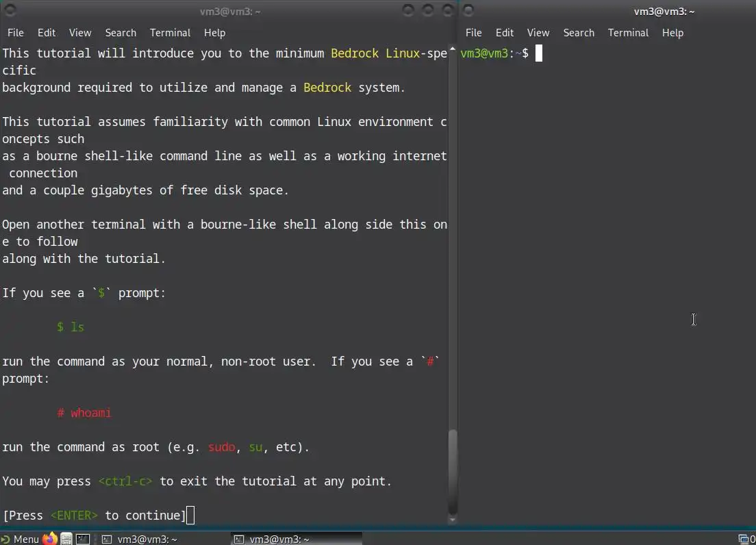The width and height of the screenshot is (756, 545).
Task: Open window menu button of right terminal
Action: tap(468, 10)
